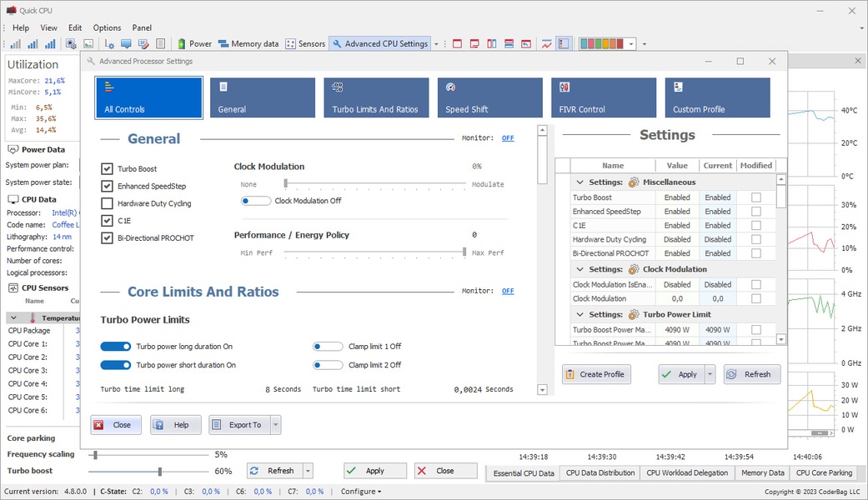Expand the Configure dropdown in status bar

coord(361,492)
